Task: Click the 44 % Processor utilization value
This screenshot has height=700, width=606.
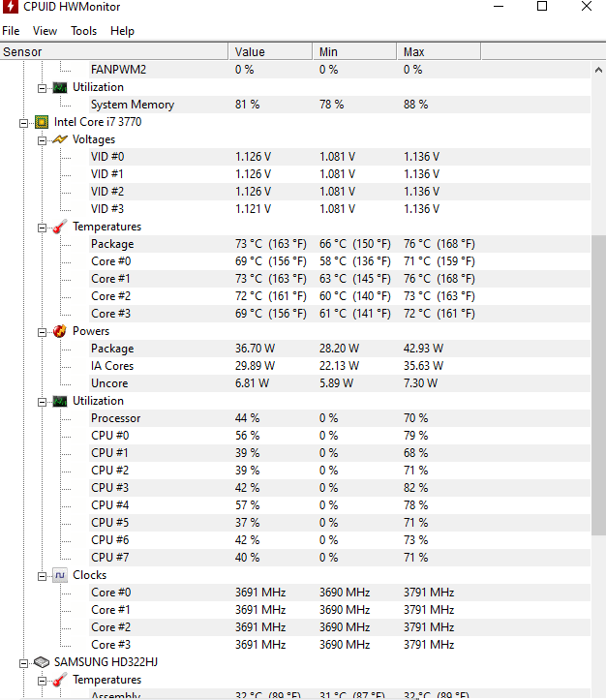Action: 247,418
